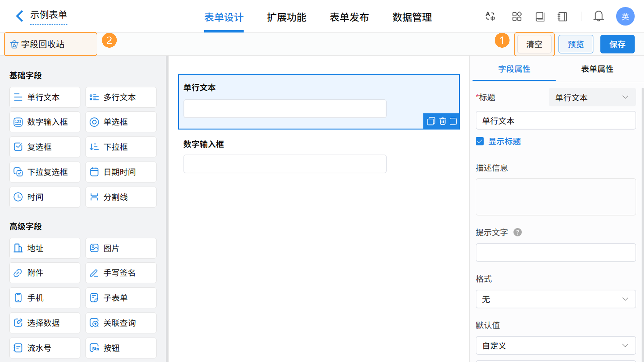The width and height of the screenshot is (644, 362).
Task: Open the apps grid icon in the header
Action: [517, 16]
